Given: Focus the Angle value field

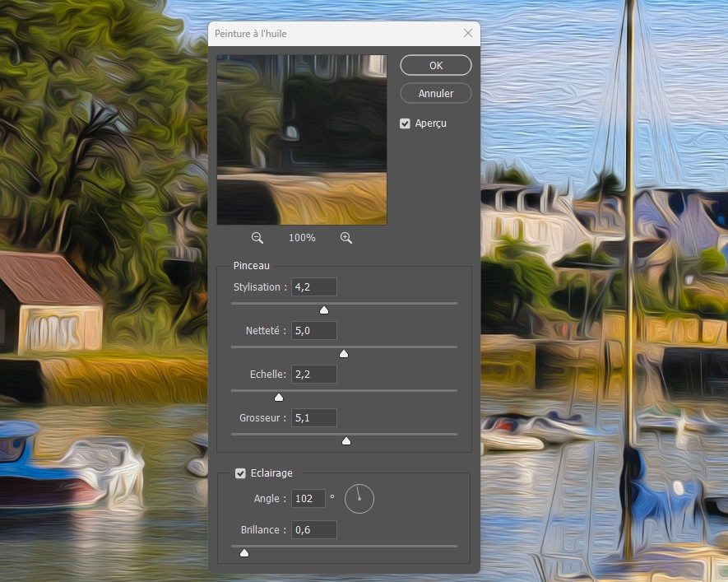Looking at the screenshot, I should point(308,498).
